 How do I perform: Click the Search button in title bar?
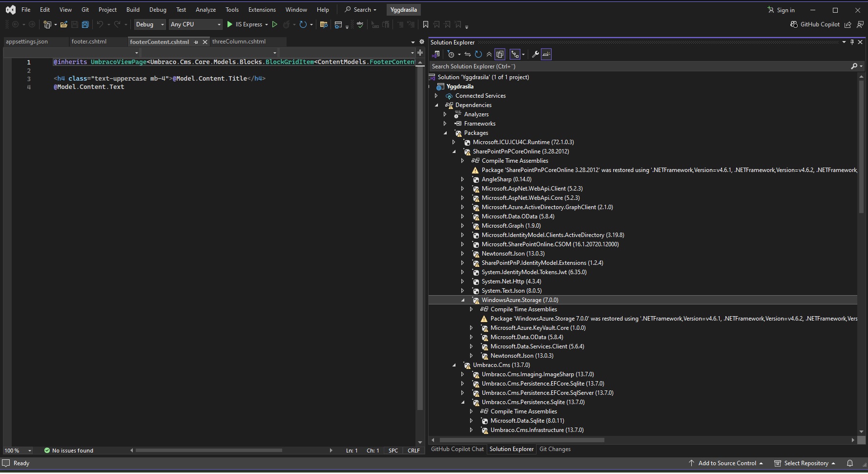tap(361, 10)
